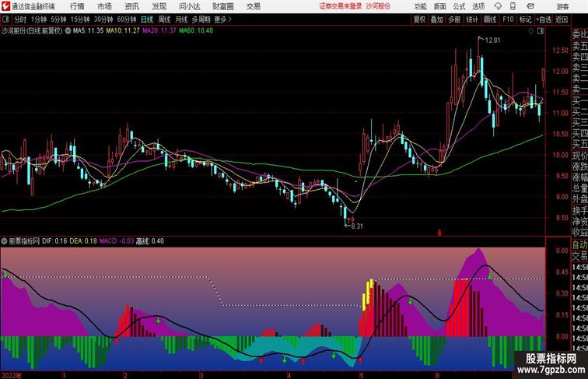Select the 月线 monthly period tab
The width and height of the screenshot is (588, 379).
tap(181, 19)
